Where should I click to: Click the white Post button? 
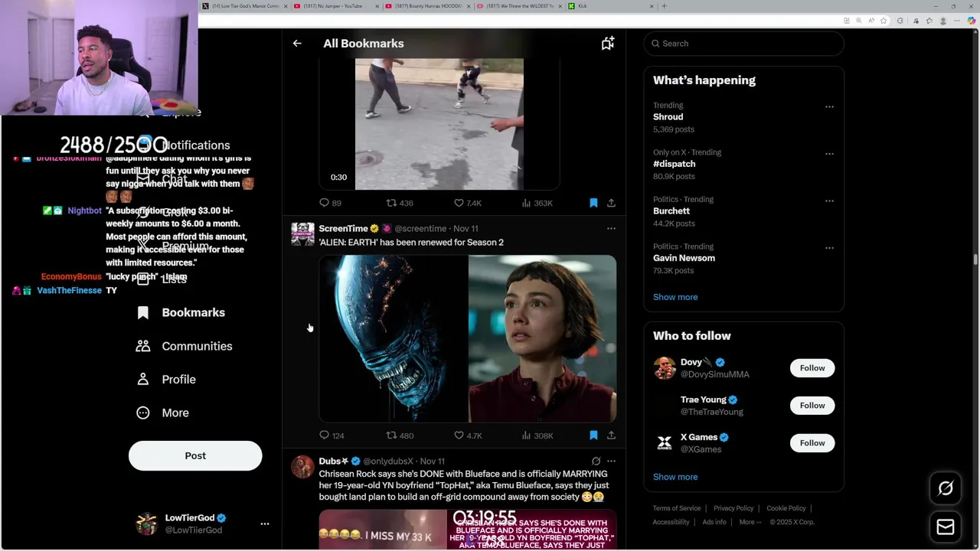pos(195,455)
